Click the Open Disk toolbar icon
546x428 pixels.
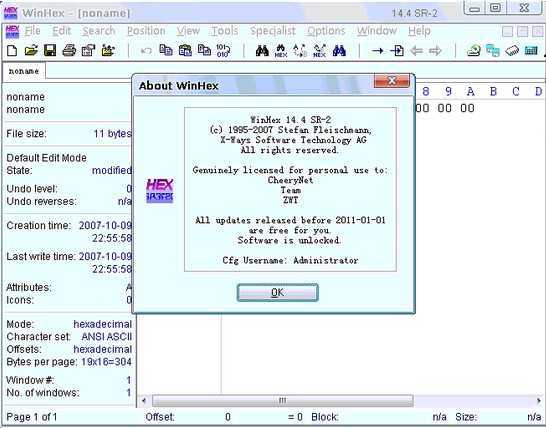coord(474,51)
